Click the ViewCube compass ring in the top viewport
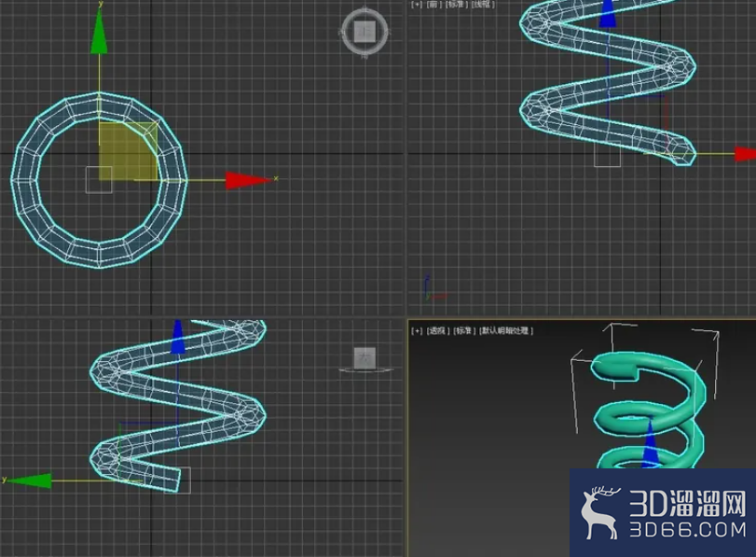 pyautogui.click(x=365, y=52)
